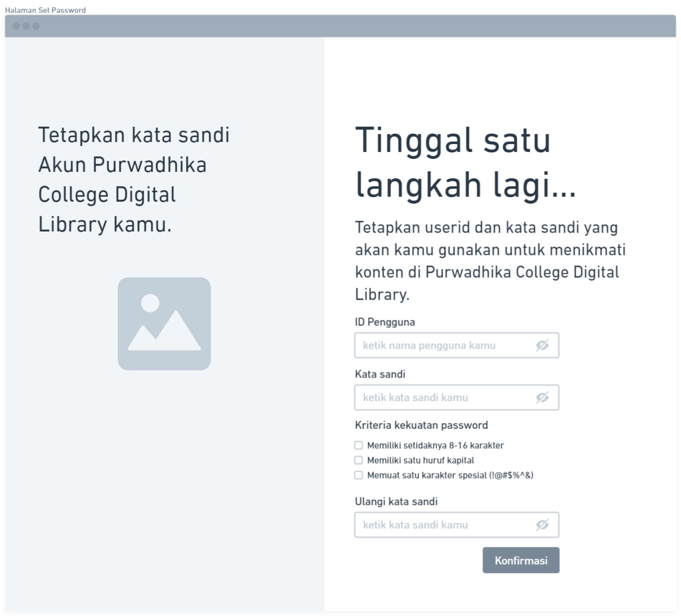
Task: Check 'Memiliki setidaknya 8-16 karakter' checkbox
Action: pyautogui.click(x=358, y=445)
